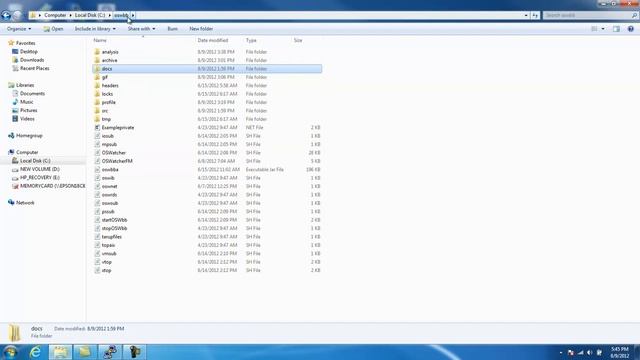Open the Help question mark icon
This screenshot has width=640, height=360.
click(631, 29)
